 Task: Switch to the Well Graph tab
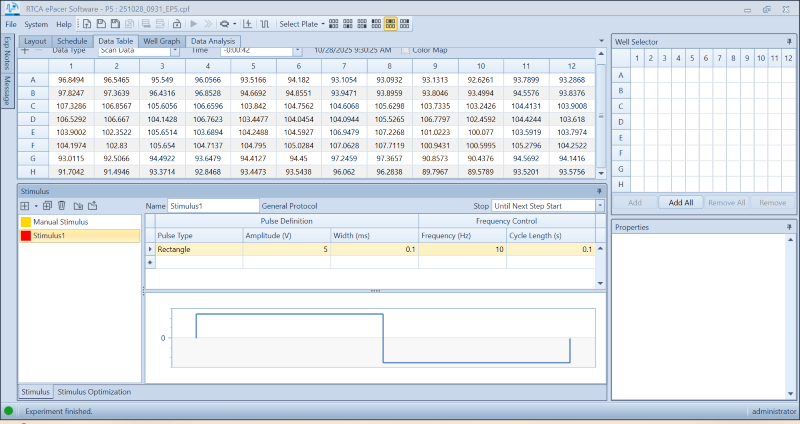coord(161,41)
